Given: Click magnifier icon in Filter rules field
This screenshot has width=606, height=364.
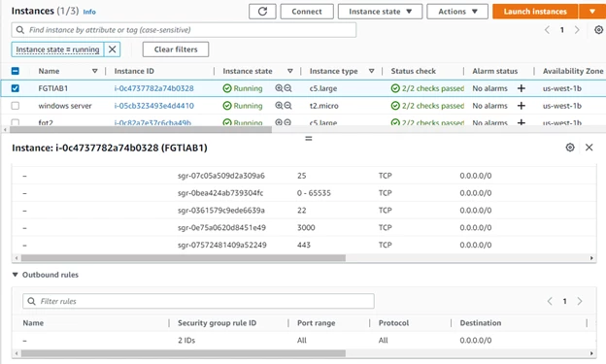Looking at the screenshot, I should 32,301.
